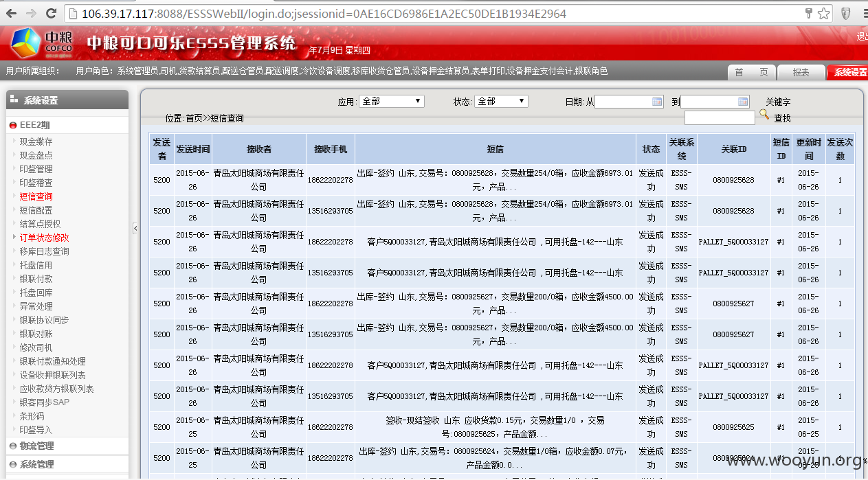
Task: Switch to the 报表 tab
Action: click(x=801, y=72)
